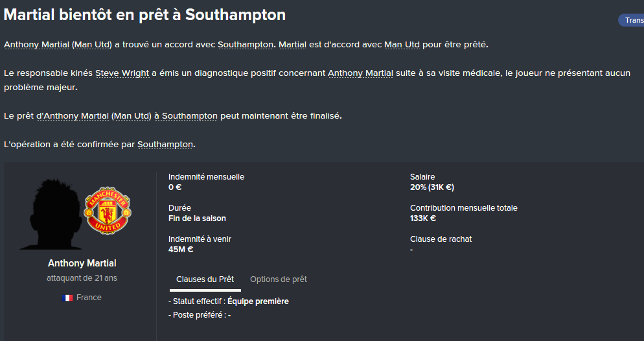Open the Martial link after Southampton, first line
Screen dimensions: 644x341
click(292, 45)
